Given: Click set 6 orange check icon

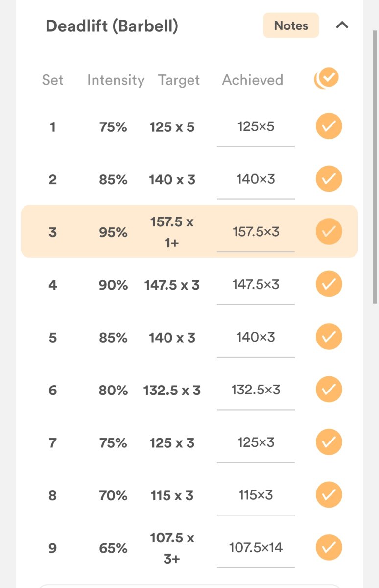Looking at the screenshot, I should (329, 390).
